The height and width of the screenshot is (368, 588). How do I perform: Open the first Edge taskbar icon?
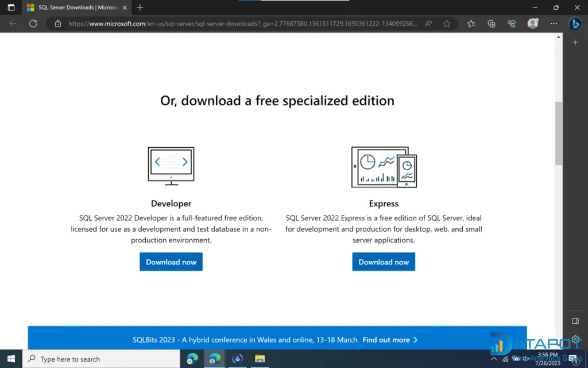[x=192, y=359]
